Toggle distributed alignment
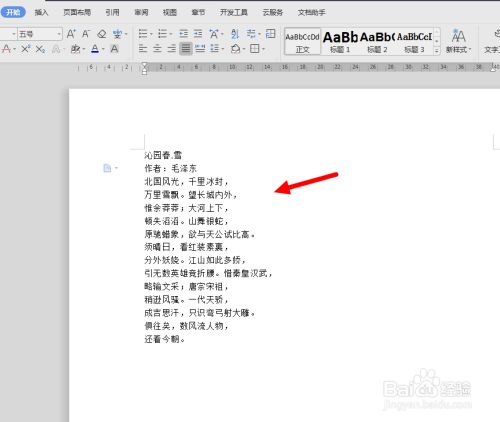Viewport: 500px width, 422px height. [200, 49]
